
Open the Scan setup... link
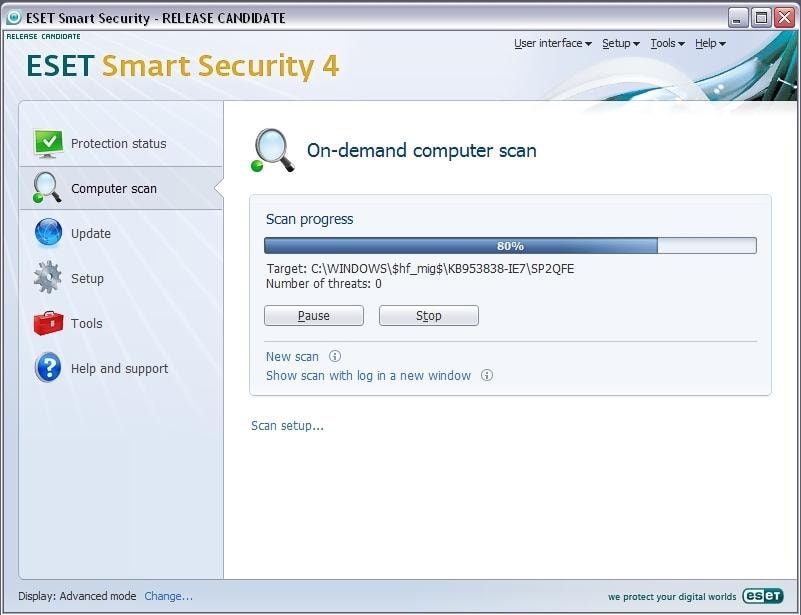pos(287,425)
